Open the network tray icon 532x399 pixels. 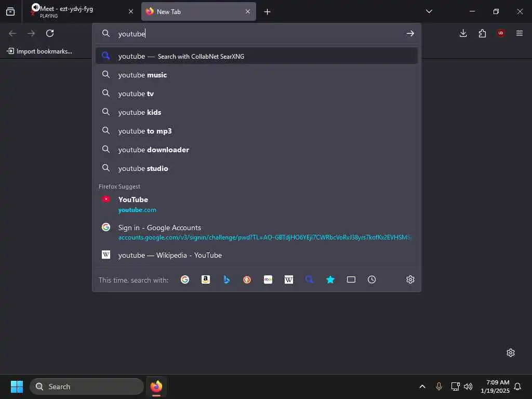click(x=455, y=387)
